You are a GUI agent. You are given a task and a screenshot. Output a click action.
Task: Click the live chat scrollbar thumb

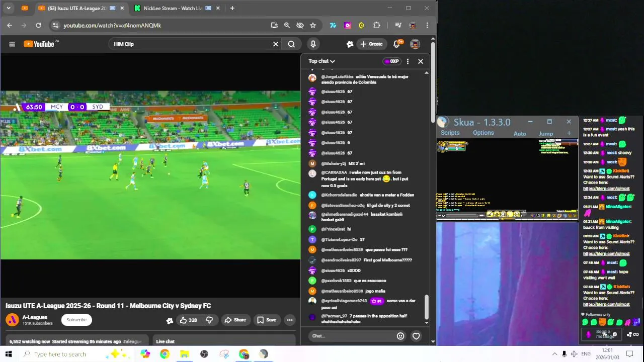(427, 307)
